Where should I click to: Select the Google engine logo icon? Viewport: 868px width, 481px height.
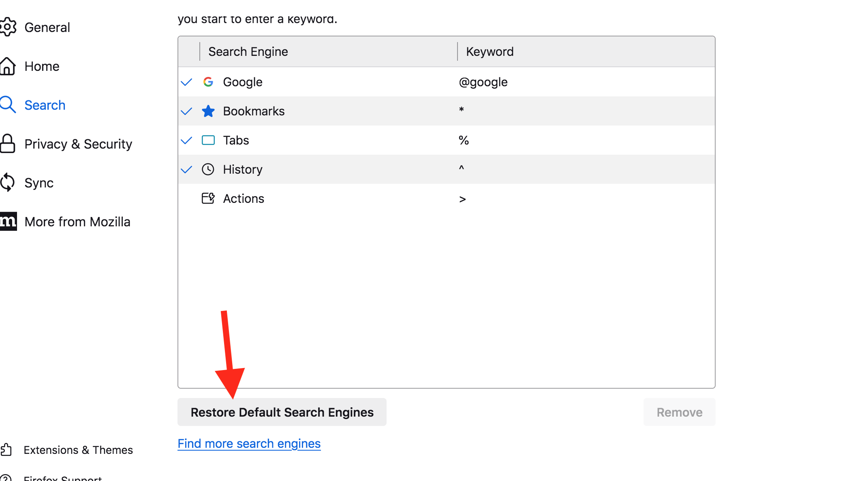pyautogui.click(x=208, y=82)
